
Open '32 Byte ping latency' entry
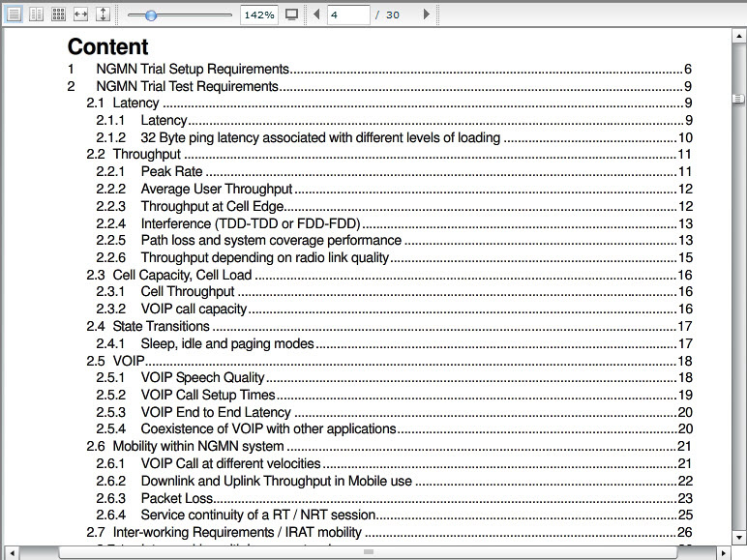[394, 137]
